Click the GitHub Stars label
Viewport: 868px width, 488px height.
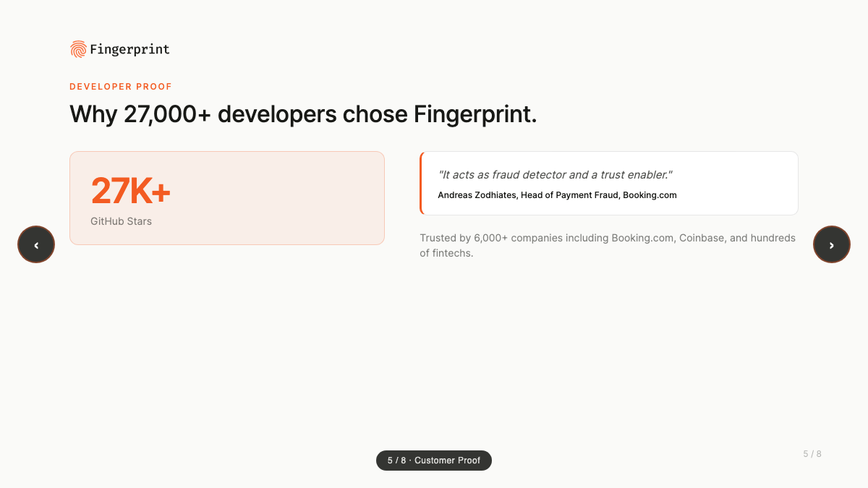121,221
